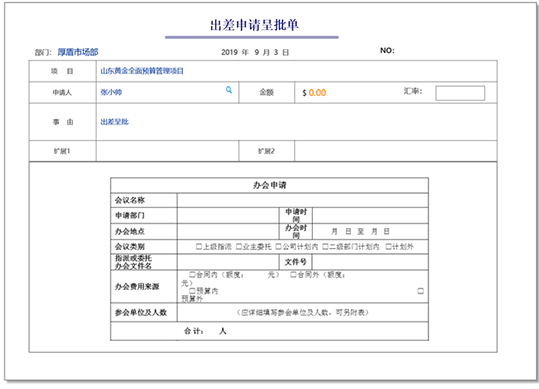
Task: Click the 扩展2 empty field
Action: pos(396,151)
